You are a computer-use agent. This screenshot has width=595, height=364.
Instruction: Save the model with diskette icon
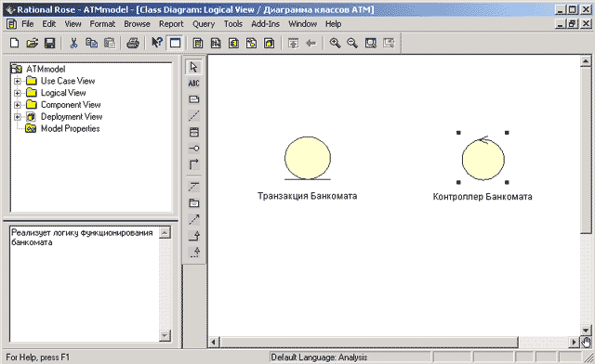pos(49,43)
